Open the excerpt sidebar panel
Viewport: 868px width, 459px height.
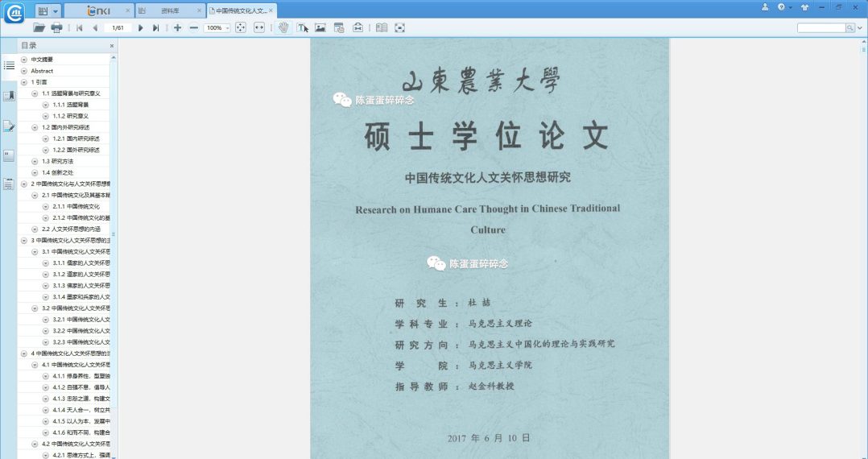pyautogui.click(x=9, y=155)
